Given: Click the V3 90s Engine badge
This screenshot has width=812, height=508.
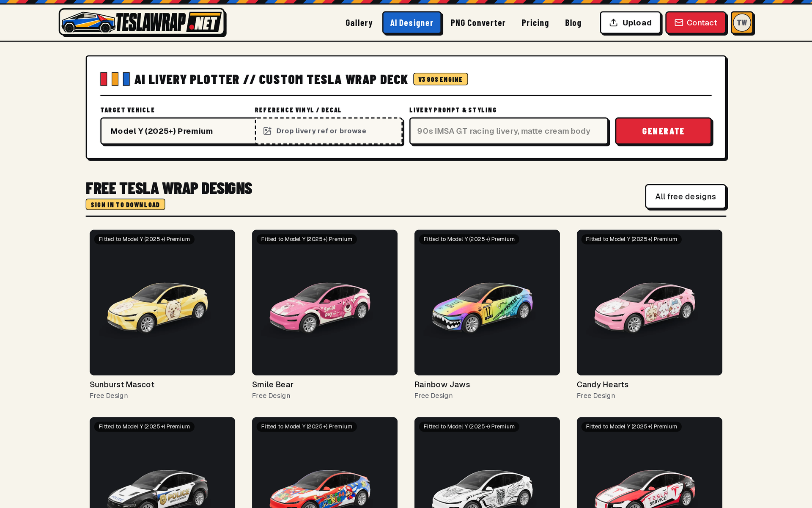Looking at the screenshot, I should point(440,79).
